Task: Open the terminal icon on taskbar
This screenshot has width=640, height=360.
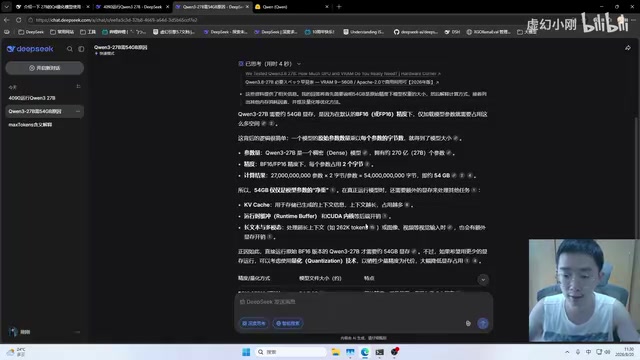Action: click(x=380, y=352)
